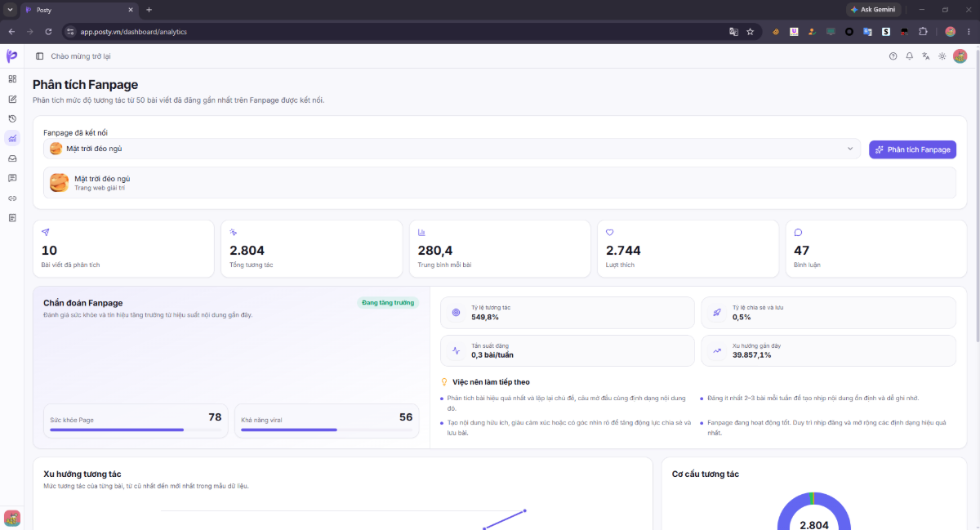The height and width of the screenshot is (530, 980).
Task: Click the help question mark icon
Action: pos(893,56)
